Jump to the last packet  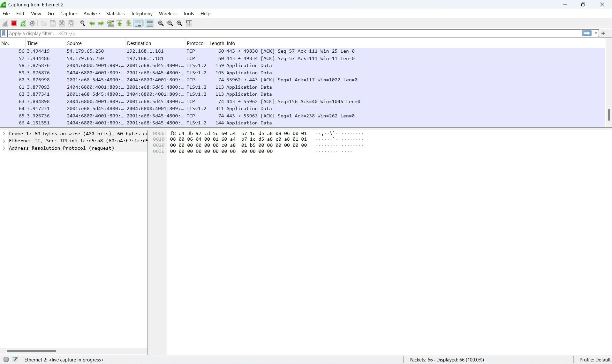click(128, 23)
